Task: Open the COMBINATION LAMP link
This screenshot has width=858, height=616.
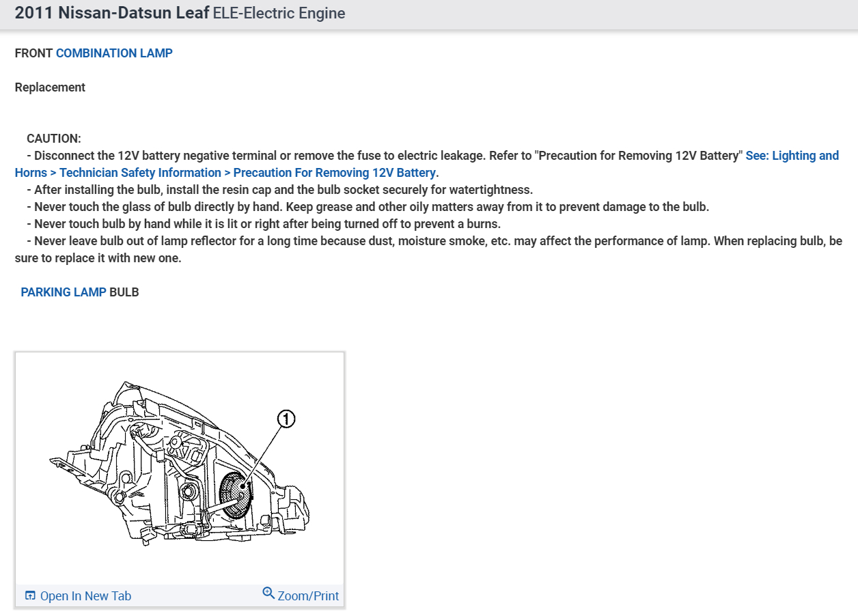Action: pyautogui.click(x=114, y=53)
